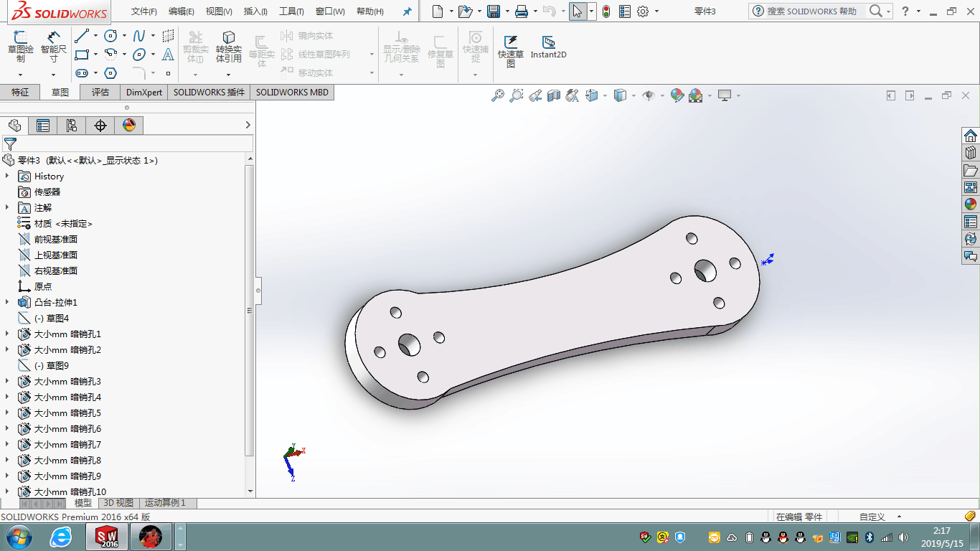Viewport: 980px width, 551px height.
Task: Toggle the pin on the menu bar
Action: pyautogui.click(x=407, y=11)
